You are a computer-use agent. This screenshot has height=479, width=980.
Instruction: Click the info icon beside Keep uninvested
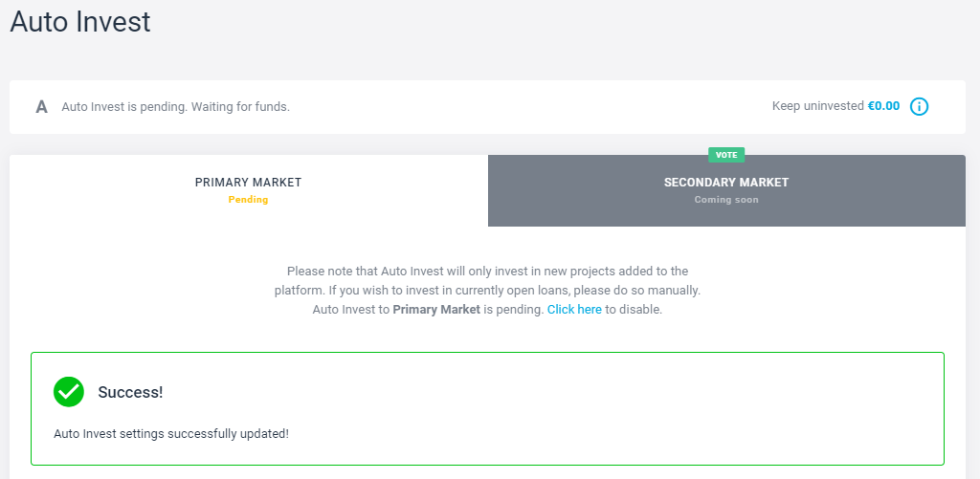pyautogui.click(x=919, y=106)
